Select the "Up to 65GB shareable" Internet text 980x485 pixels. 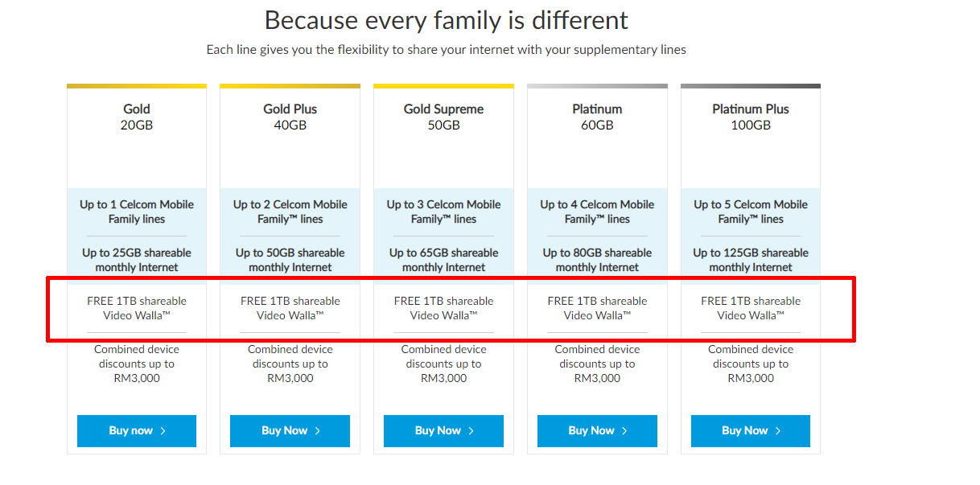point(444,260)
